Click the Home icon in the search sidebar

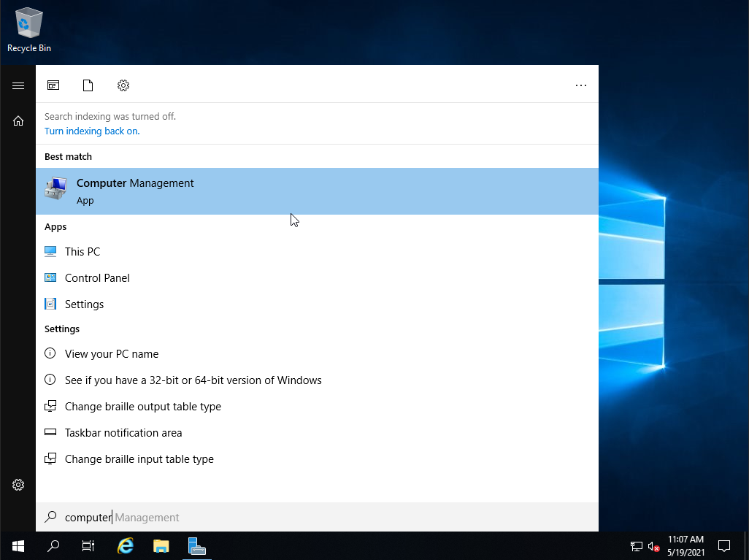17,120
